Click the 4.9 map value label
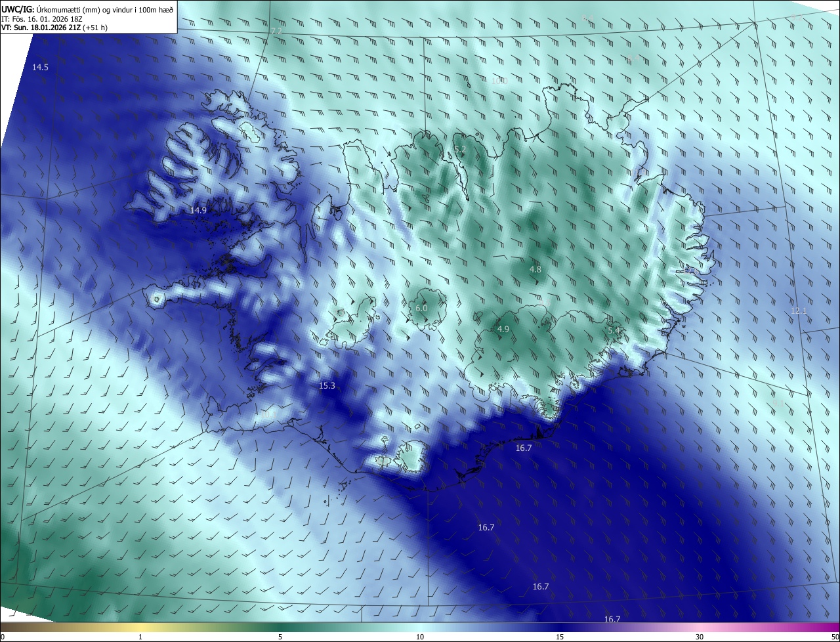 pyautogui.click(x=503, y=329)
